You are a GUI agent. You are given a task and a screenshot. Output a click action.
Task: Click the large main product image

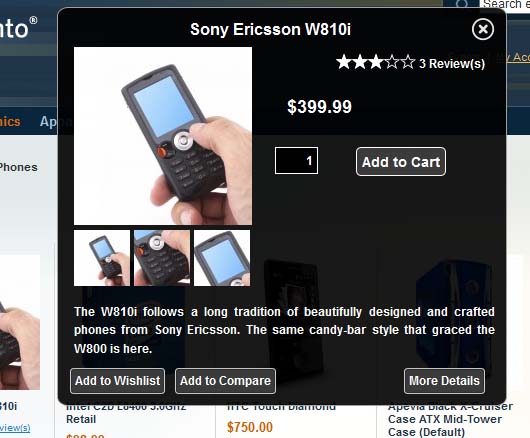point(163,136)
